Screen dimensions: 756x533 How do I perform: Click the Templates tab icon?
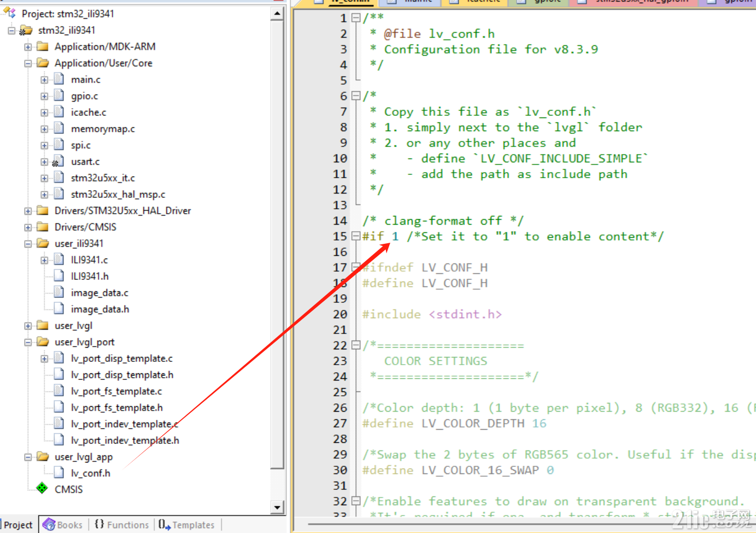[164, 525]
